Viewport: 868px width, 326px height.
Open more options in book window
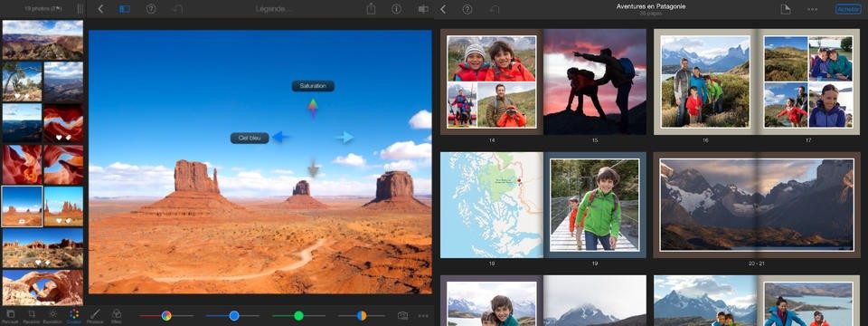813,9
